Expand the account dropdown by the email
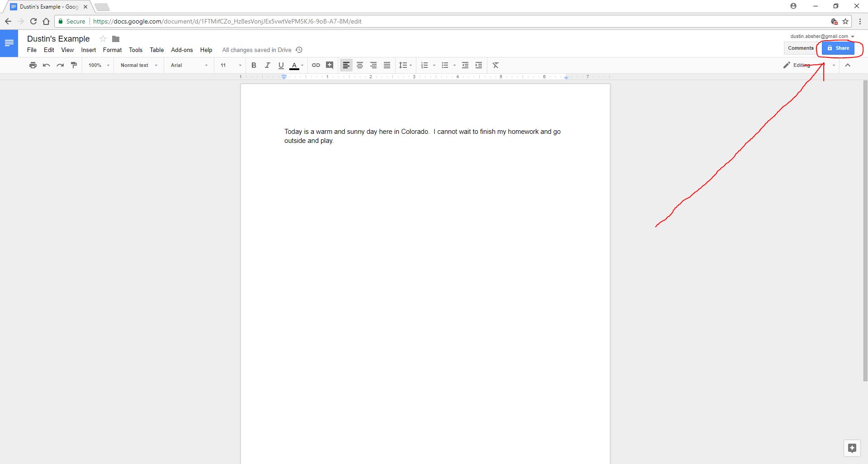The height and width of the screenshot is (464, 868). (x=853, y=37)
